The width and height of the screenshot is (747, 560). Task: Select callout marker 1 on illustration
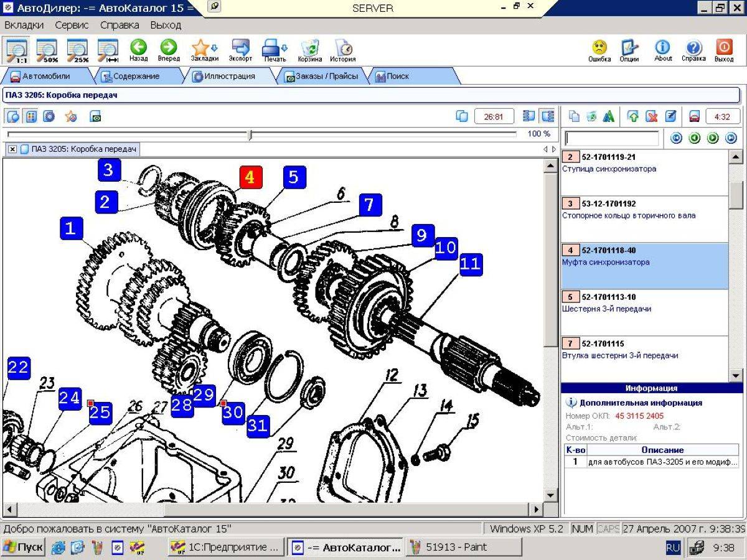coord(71,228)
